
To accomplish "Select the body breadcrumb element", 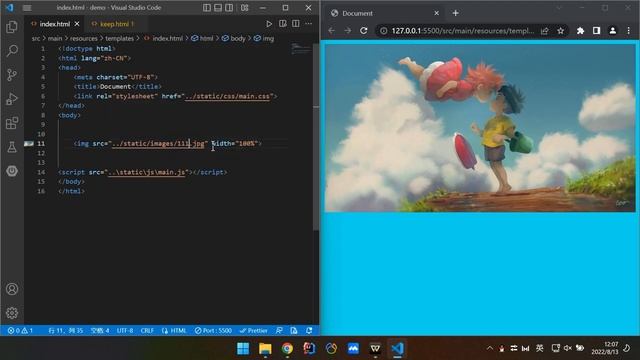I will click(234, 38).
